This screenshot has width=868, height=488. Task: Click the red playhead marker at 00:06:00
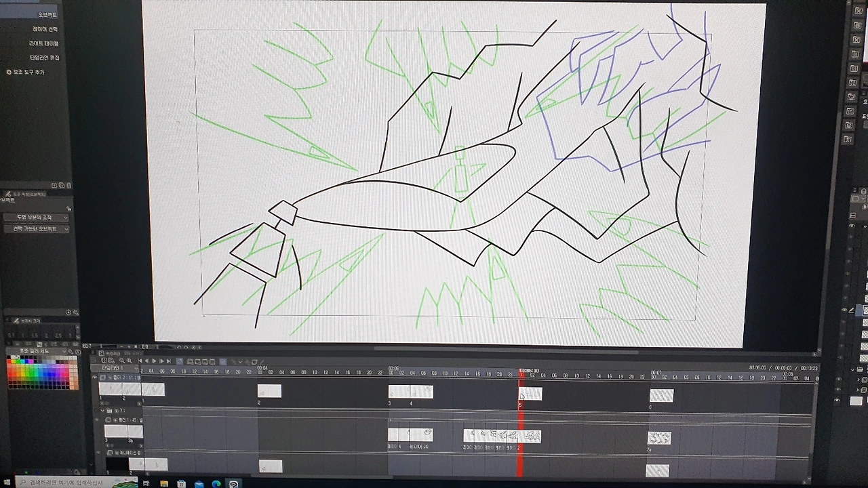(x=521, y=374)
